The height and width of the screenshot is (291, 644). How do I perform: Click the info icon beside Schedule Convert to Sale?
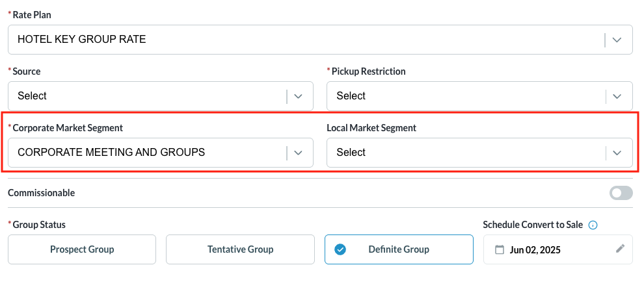(593, 225)
